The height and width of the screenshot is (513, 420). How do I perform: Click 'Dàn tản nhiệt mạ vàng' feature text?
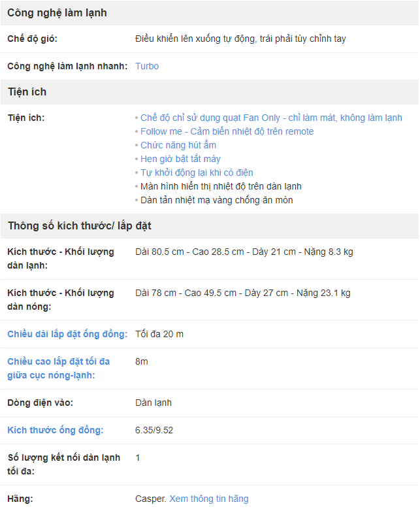click(x=216, y=200)
